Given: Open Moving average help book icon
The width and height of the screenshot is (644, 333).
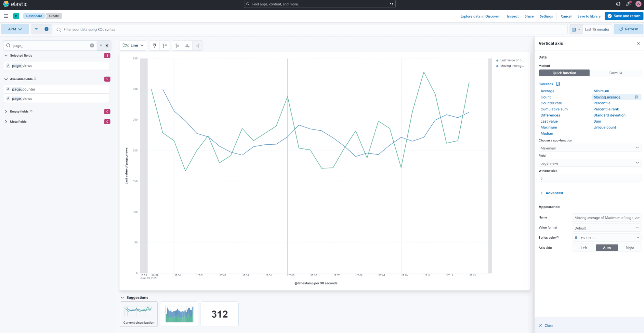Looking at the screenshot, I should [636, 97].
